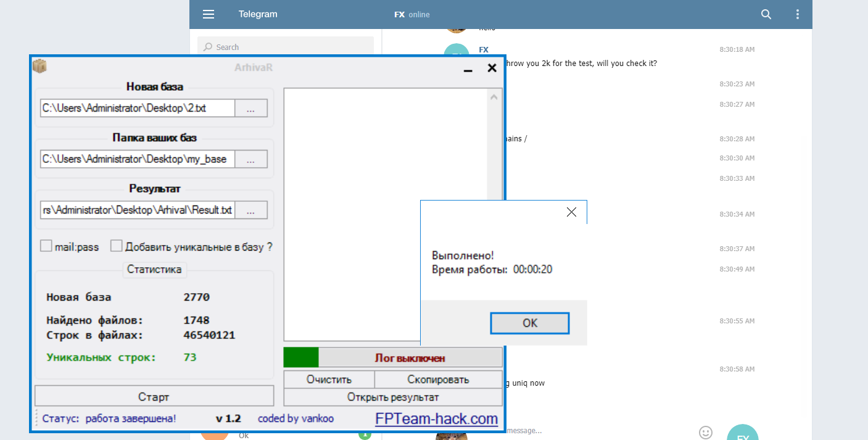Close the ArhivaR window
Viewport: 868px width, 440px height.
pos(492,68)
